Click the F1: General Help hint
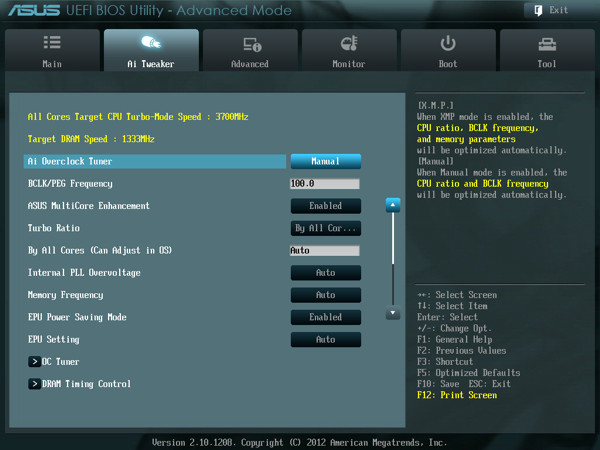 (455, 339)
